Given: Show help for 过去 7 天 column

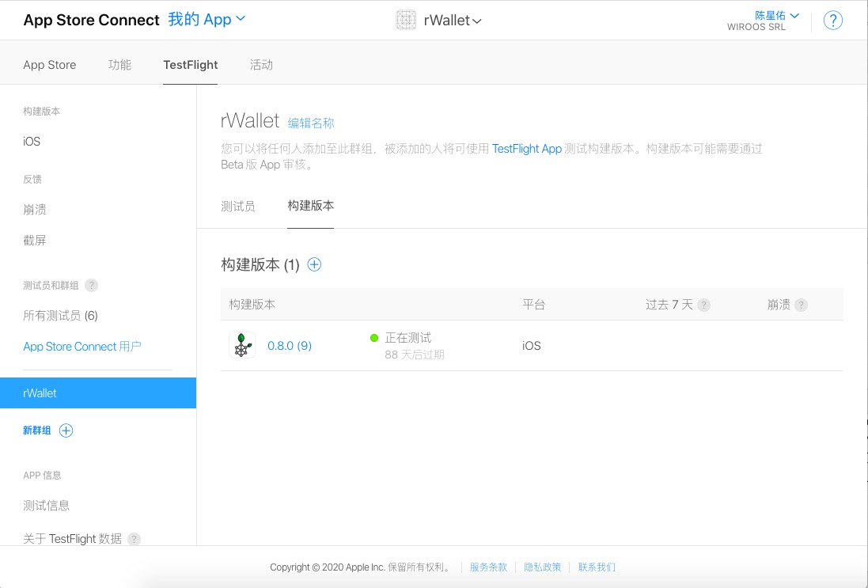Looking at the screenshot, I should (x=703, y=305).
